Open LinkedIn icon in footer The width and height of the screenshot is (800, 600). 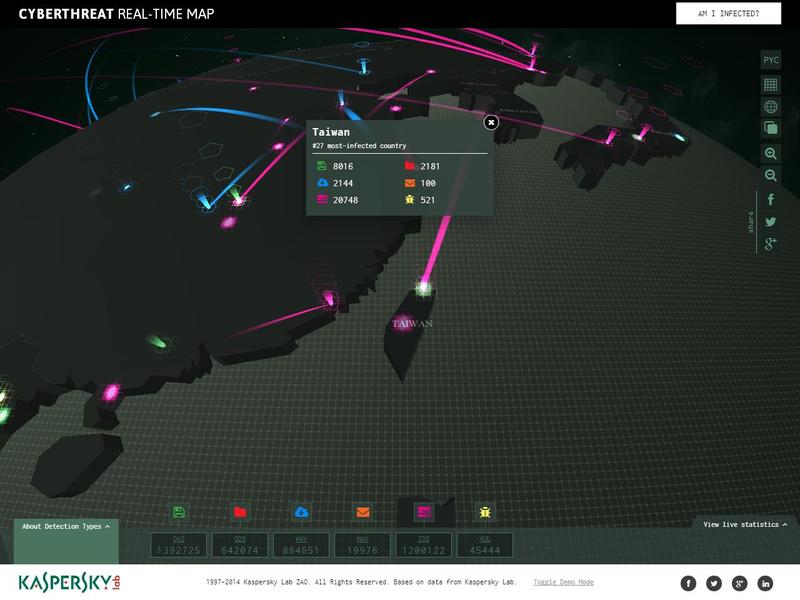point(766,583)
